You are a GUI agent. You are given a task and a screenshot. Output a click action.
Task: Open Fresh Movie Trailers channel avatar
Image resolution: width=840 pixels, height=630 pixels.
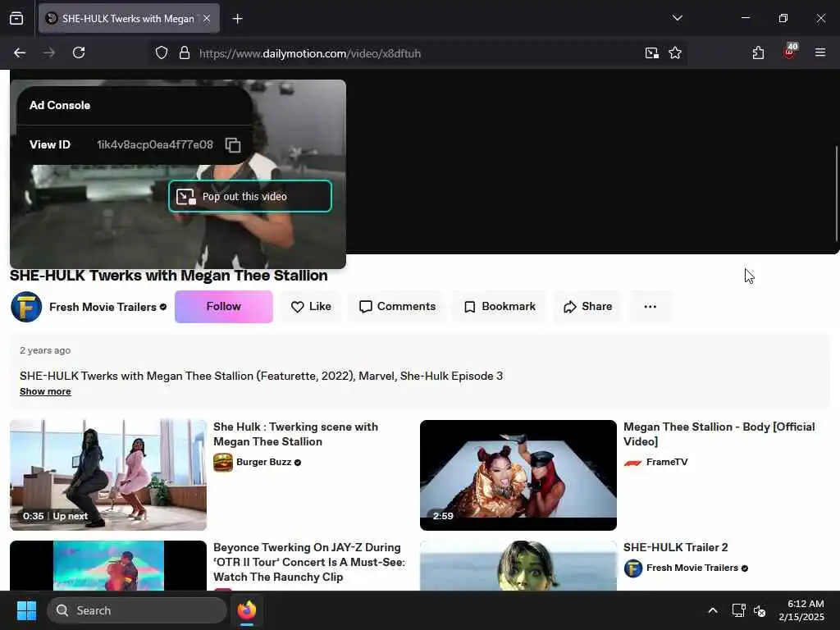[x=26, y=307]
